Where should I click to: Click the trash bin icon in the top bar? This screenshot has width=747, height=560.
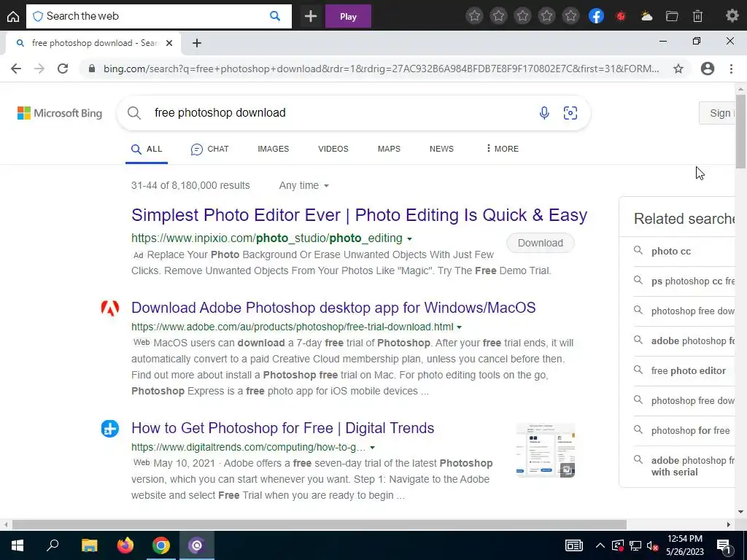click(697, 16)
